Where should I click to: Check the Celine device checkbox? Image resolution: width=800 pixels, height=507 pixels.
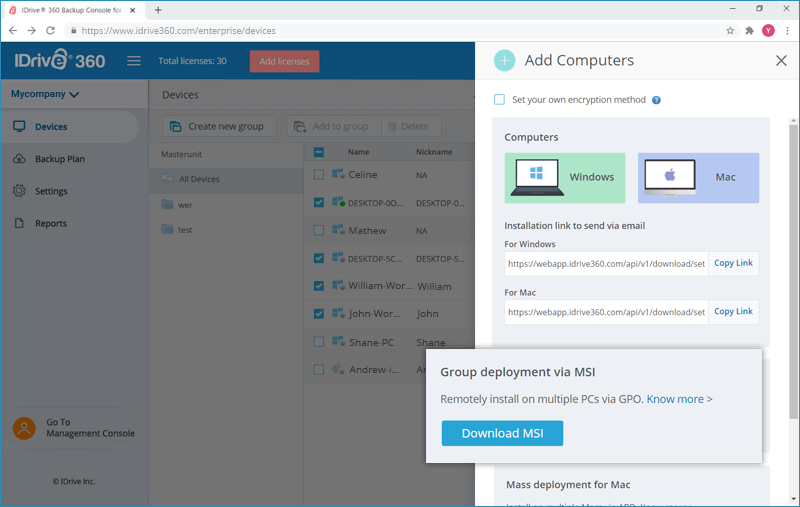pos(319,175)
